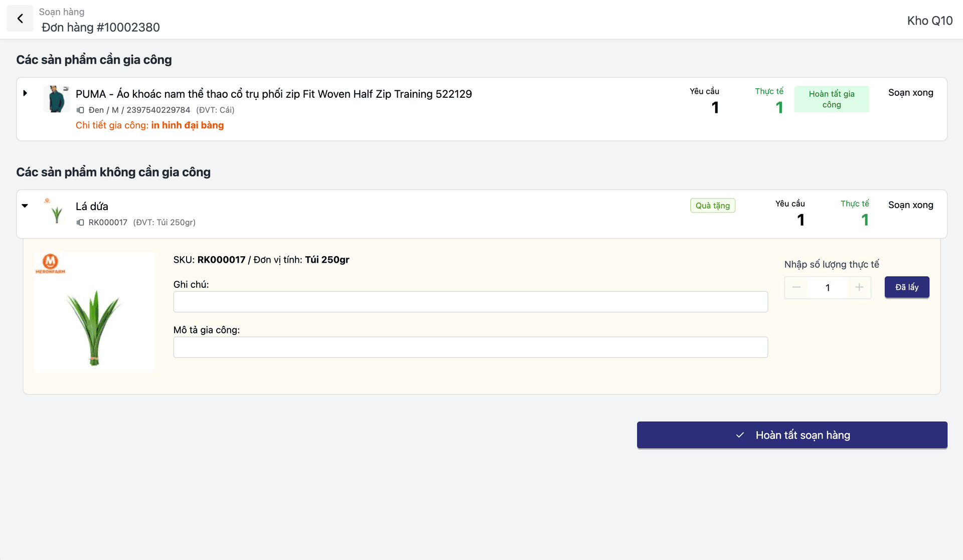Click the PUMA jacket thumbnail image
The width and height of the screenshot is (963, 560).
pos(56,99)
